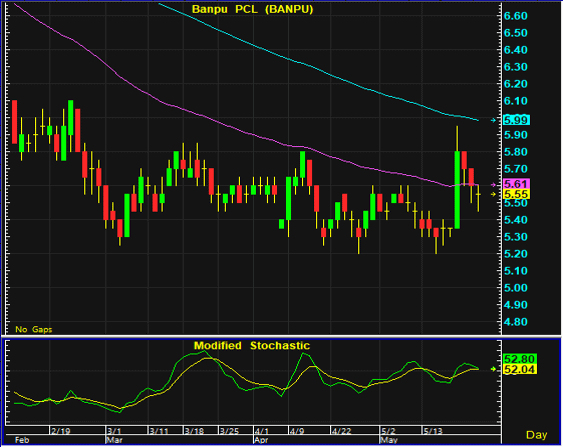Image resolution: width=563 pixels, height=447 pixels.
Task: Select the 3/18 date marker on time axis
Action: click(194, 431)
